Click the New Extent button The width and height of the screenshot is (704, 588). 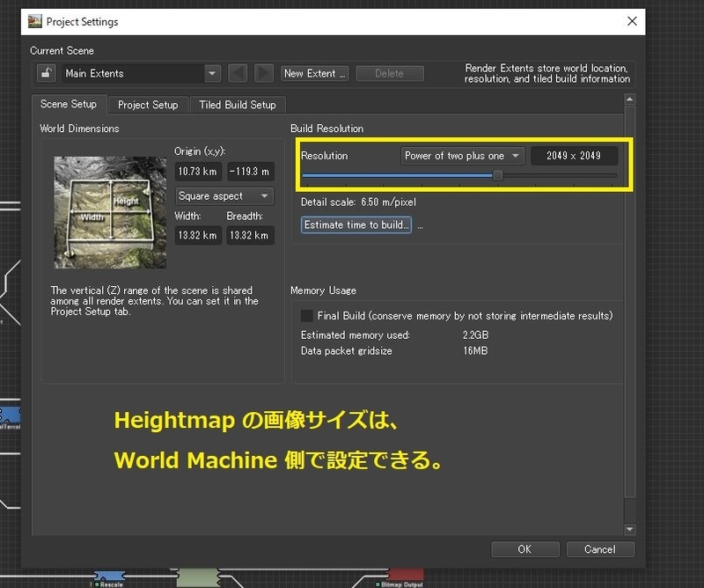315,73
